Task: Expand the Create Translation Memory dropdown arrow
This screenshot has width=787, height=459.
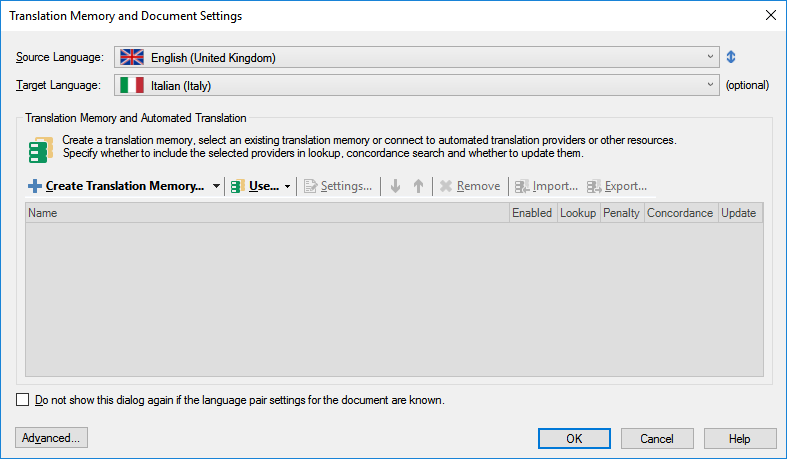Action: click(216, 186)
